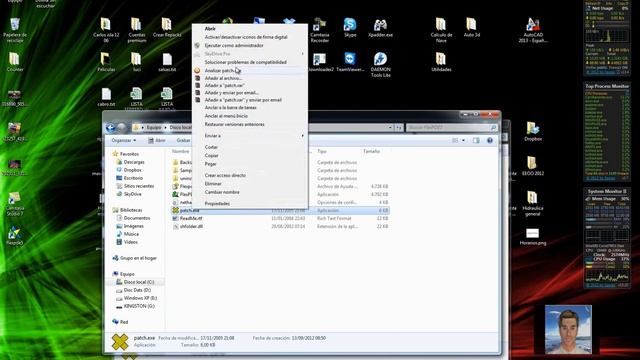Select Disco local (C:) in navigation pane
Viewport: 640px width, 360px height.
point(139,282)
